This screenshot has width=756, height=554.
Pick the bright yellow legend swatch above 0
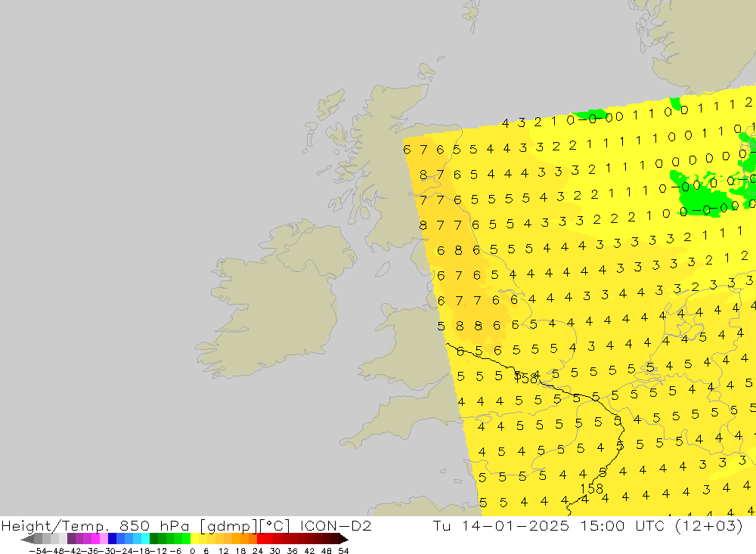195,539
